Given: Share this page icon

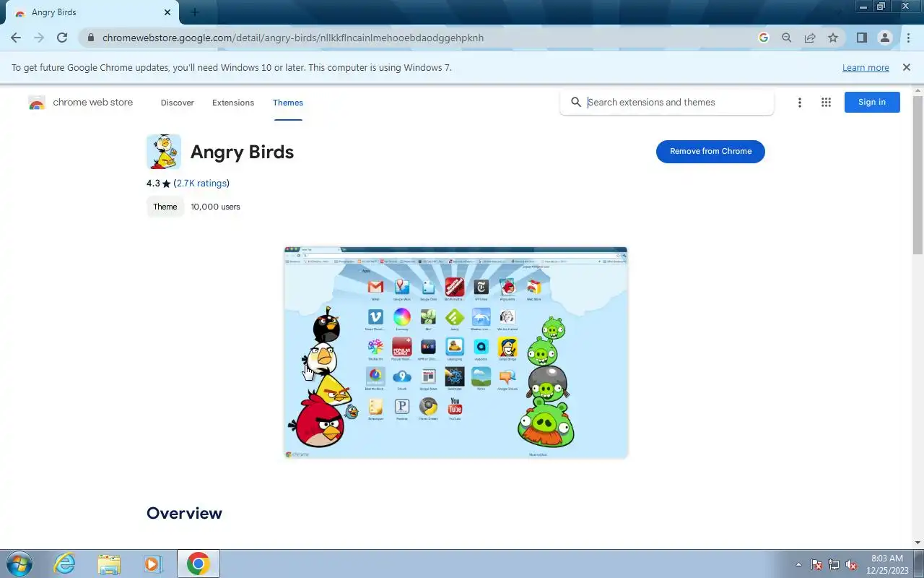Looking at the screenshot, I should pyautogui.click(x=810, y=38).
